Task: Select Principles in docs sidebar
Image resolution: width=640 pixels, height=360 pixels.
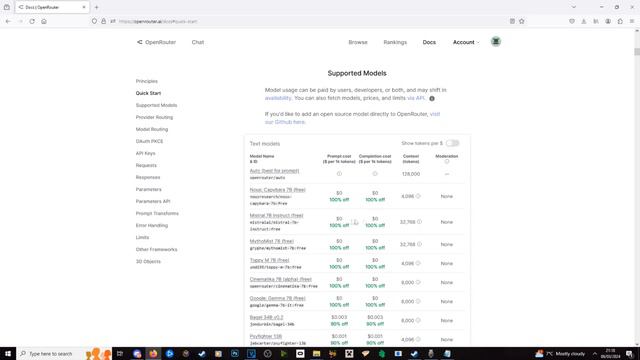Action: 147,81
